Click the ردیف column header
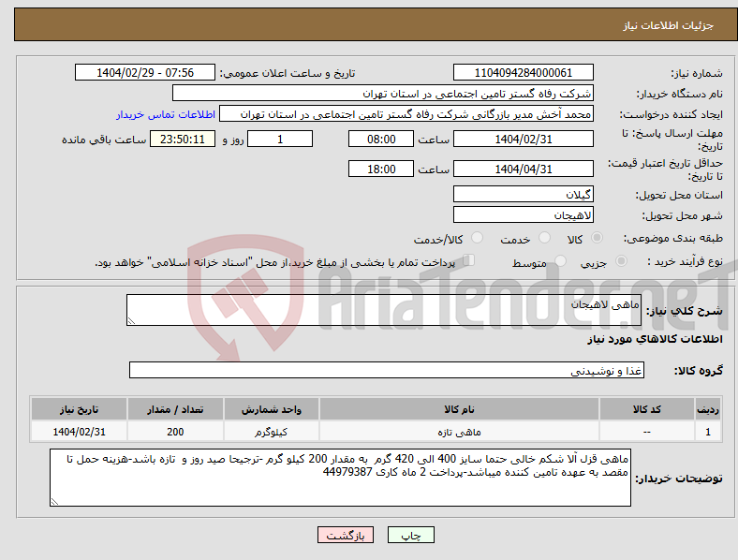This screenshot has width=738, height=560. point(708,409)
